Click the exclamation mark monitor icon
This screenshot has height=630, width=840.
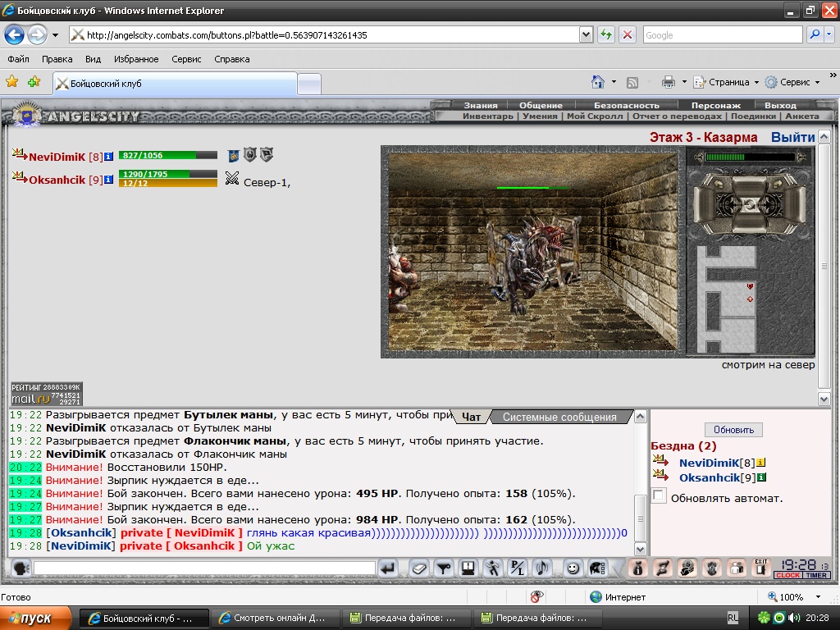tap(468, 568)
